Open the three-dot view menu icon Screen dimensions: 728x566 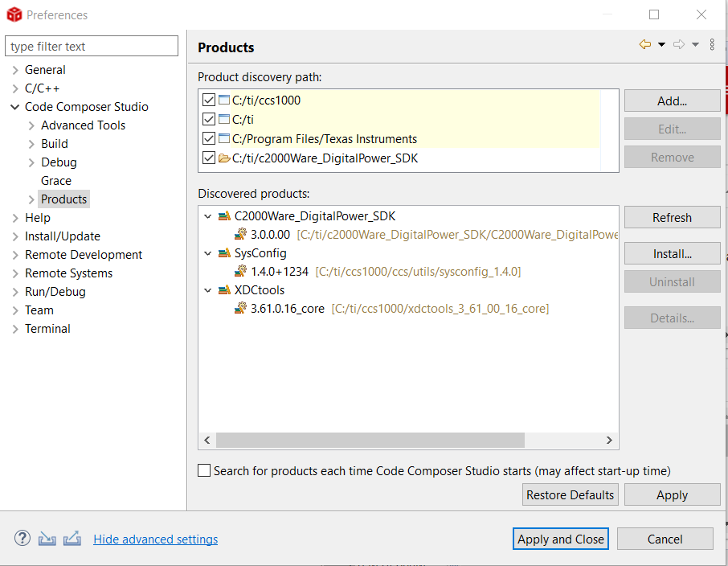(x=712, y=45)
